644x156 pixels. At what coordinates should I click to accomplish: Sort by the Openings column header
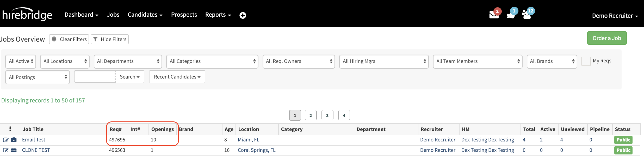[x=163, y=129]
